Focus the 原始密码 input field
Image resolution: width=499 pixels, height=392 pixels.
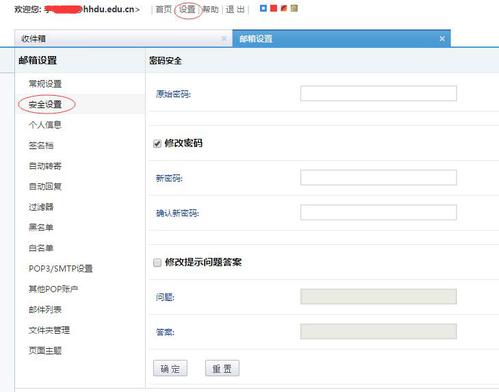378,93
